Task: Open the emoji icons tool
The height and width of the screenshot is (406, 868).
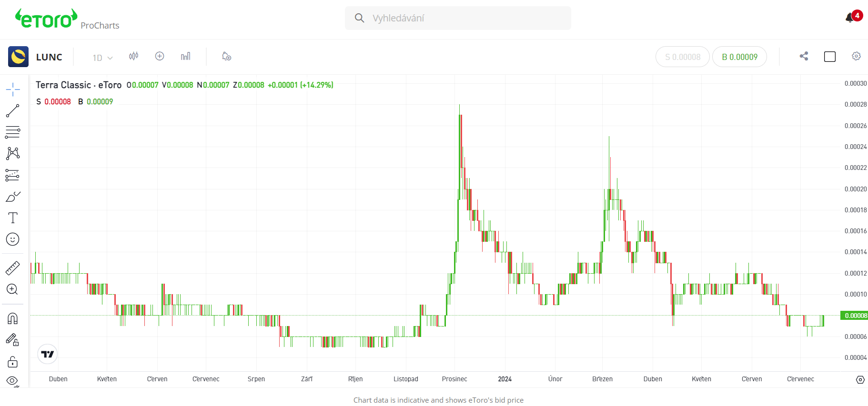Action: [x=13, y=239]
